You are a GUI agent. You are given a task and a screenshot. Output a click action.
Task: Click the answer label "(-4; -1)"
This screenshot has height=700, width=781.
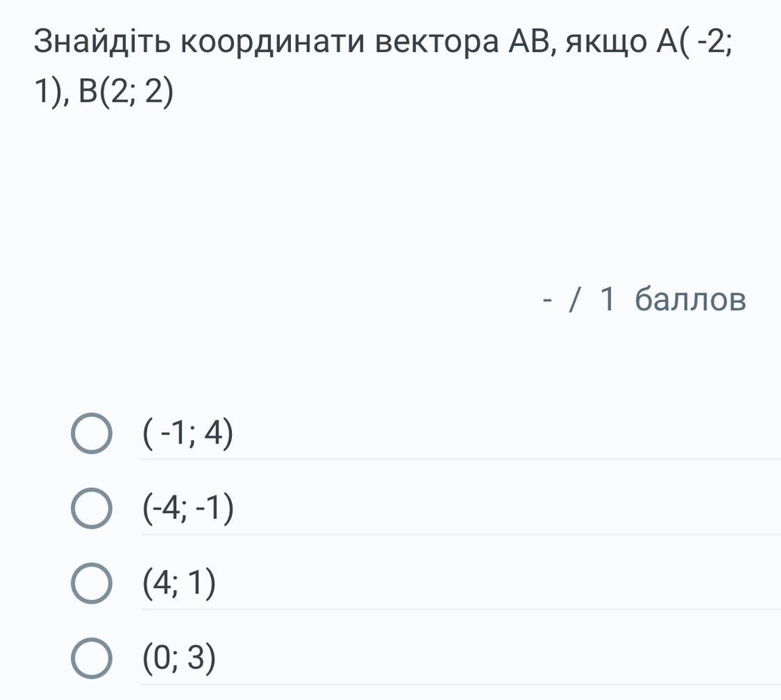pyautogui.click(x=188, y=509)
